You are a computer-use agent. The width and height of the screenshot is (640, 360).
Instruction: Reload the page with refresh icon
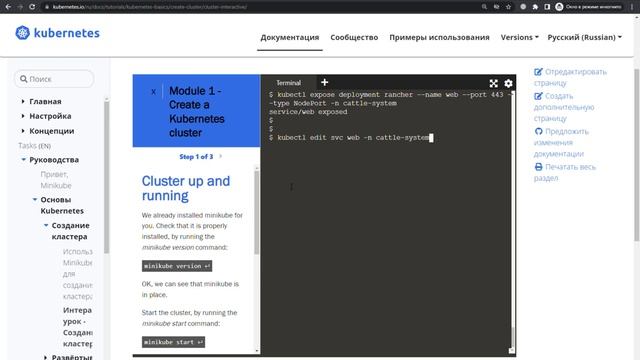click(x=32, y=7)
